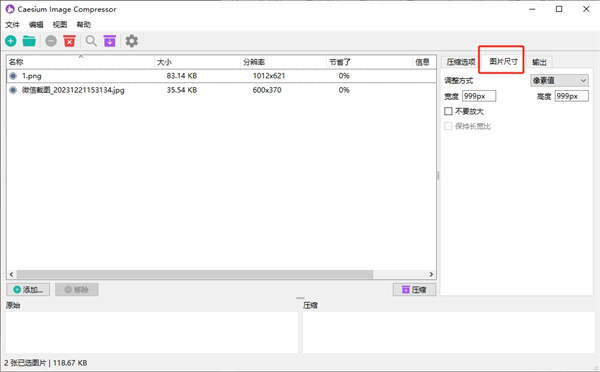Click the right arrow of horizontal scrollbar
The image size is (600, 372).
click(x=431, y=274)
